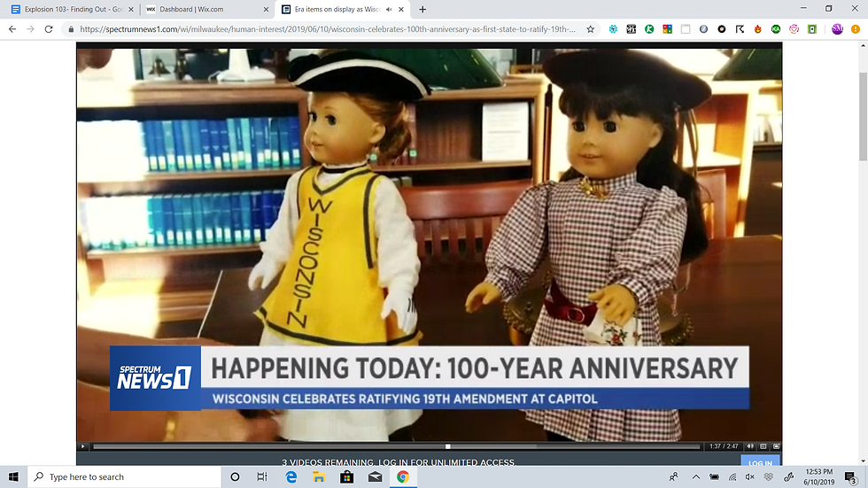Open the green phone extension icon
The height and width of the screenshot is (488, 868).
(812, 29)
